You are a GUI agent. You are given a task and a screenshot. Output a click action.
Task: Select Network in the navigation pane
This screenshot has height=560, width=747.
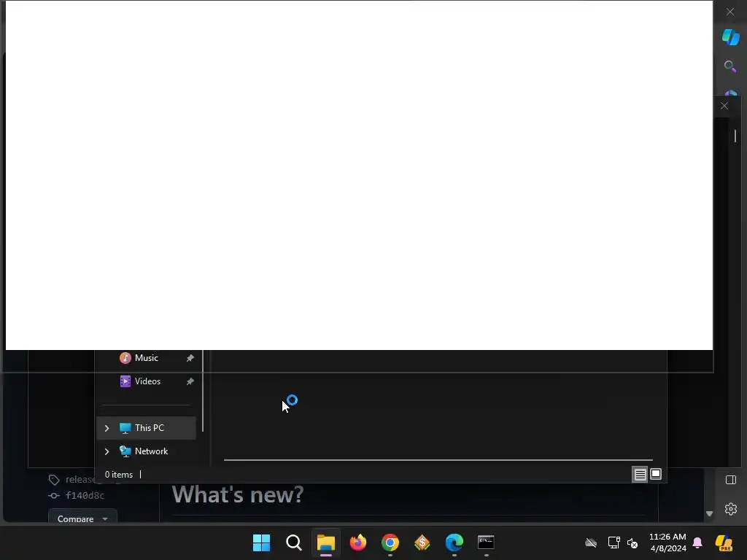[151, 451]
